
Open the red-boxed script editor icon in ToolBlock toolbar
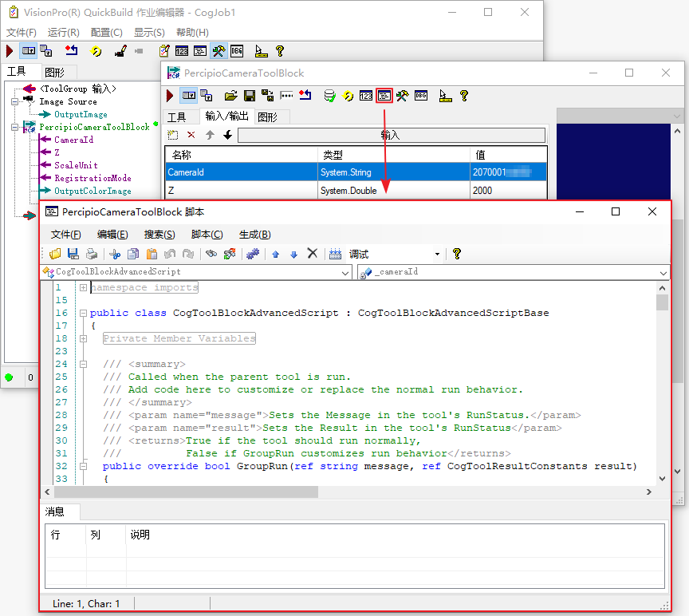(x=384, y=96)
